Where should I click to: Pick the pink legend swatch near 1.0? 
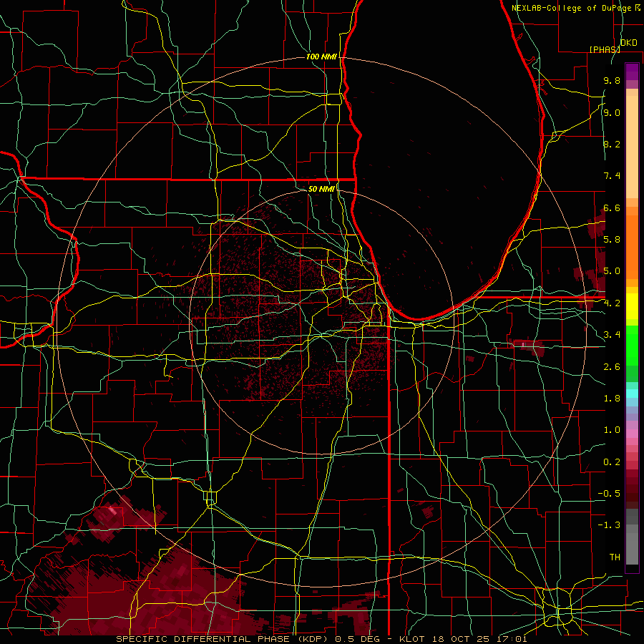pos(632,434)
